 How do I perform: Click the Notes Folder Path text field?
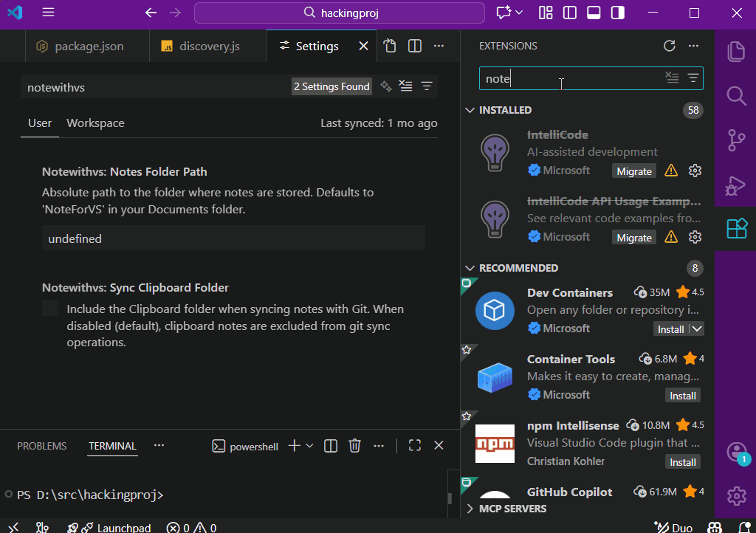pyautogui.click(x=233, y=238)
